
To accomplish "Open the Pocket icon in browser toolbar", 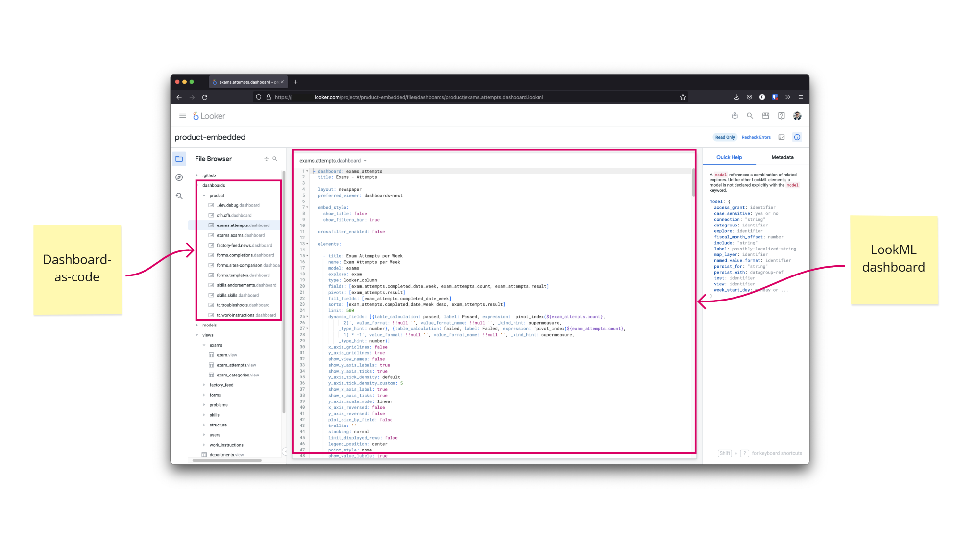I will click(x=749, y=97).
